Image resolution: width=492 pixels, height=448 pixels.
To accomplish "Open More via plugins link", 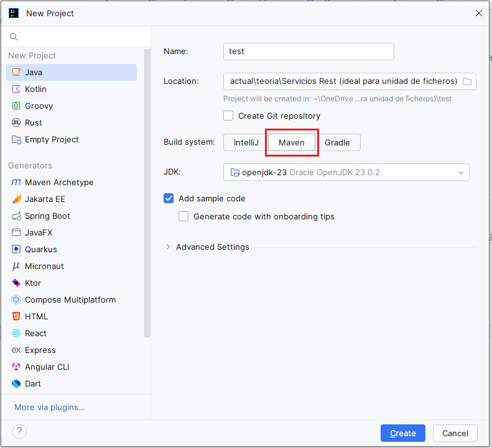I will 50,407.
